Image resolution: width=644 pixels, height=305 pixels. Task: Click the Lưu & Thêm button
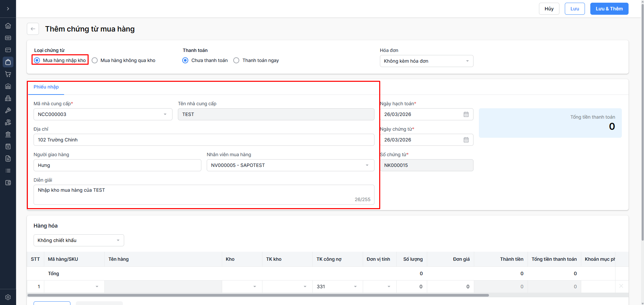point(609,9)
